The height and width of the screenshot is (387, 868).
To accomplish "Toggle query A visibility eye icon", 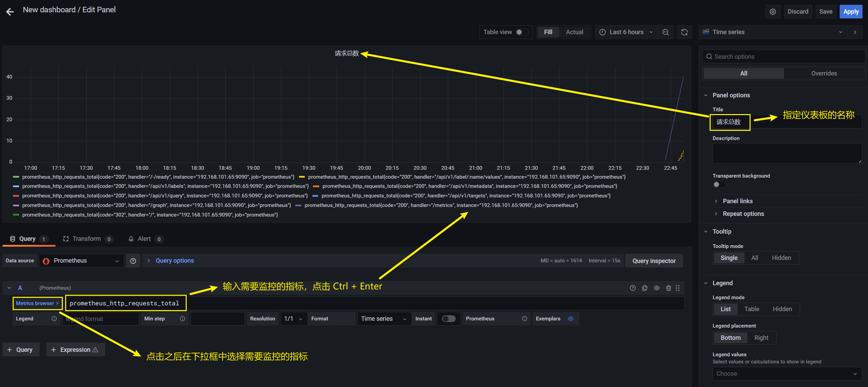I will [x=656, y=288].
